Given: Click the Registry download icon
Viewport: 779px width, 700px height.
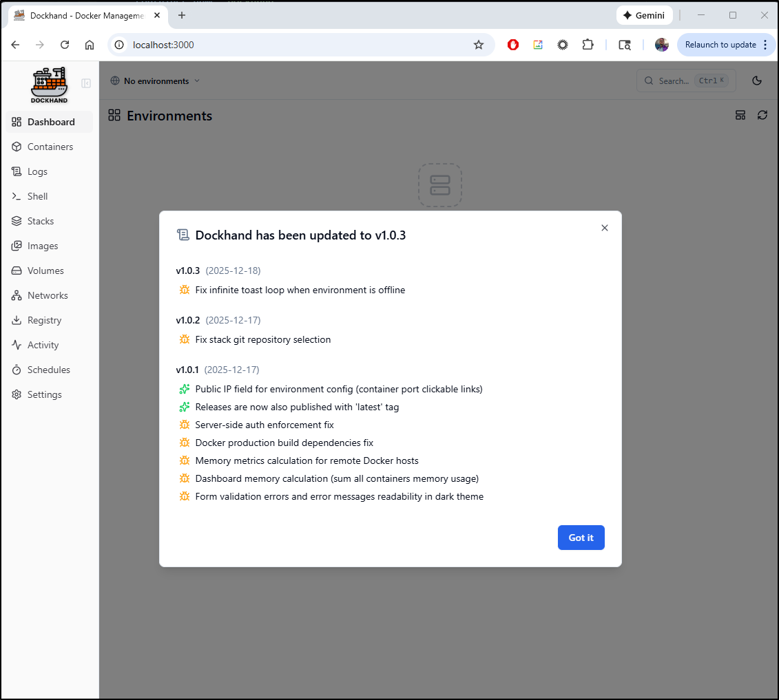Looking at the screenshot, I should [x=17, y=320].
